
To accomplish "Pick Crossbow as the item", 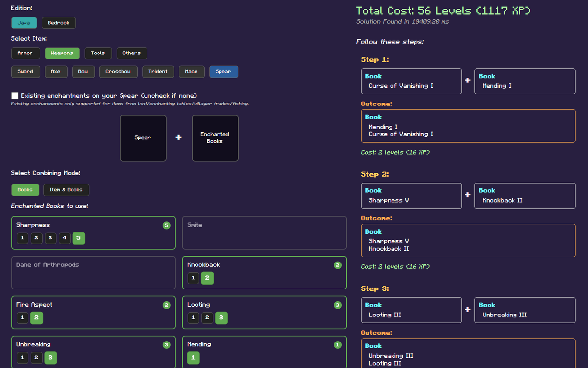I will (x=118, y=72).
